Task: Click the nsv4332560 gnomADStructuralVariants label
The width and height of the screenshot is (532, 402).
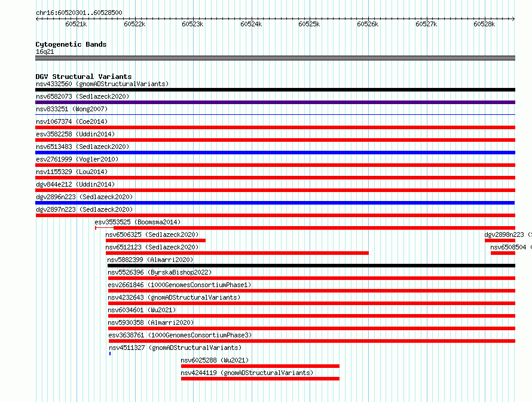Action: coord(102,84)
